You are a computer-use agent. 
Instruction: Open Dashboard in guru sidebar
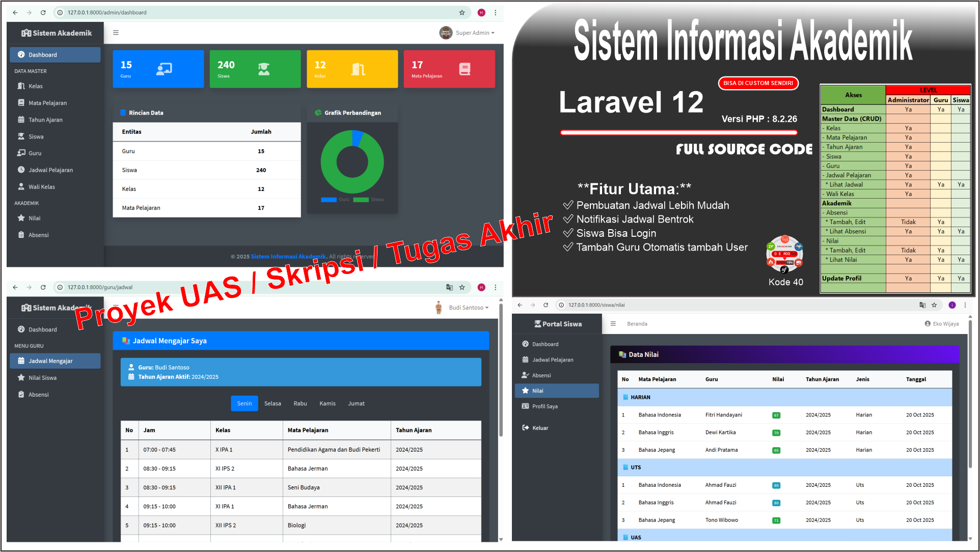[x=55, y=329]
